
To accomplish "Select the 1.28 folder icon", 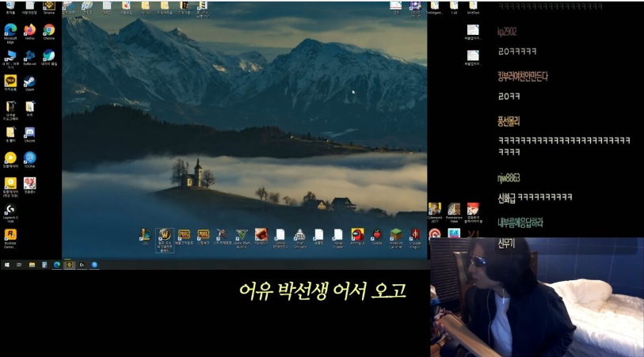I will point(454,7).
